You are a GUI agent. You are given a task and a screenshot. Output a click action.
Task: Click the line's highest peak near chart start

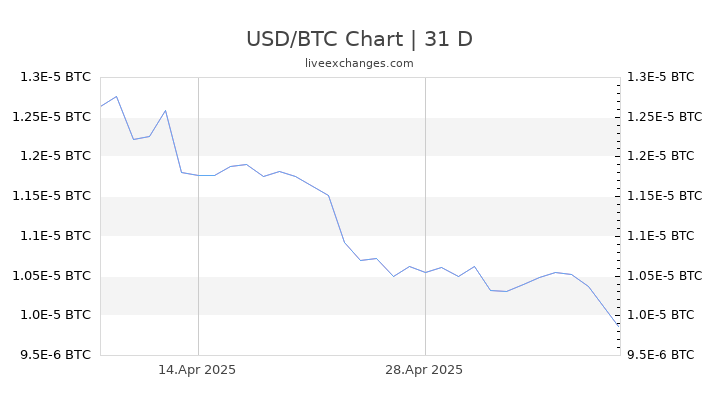tap(117, 96)
